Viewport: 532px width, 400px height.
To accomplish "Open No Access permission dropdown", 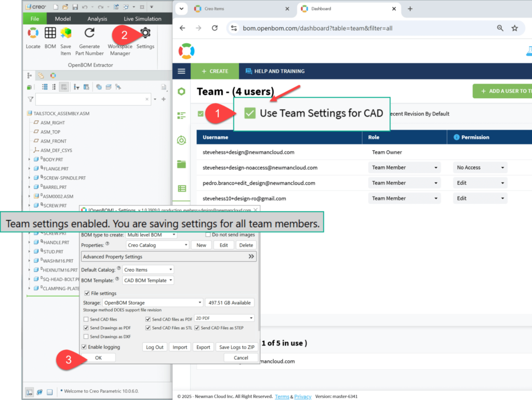I will pos(480,167).
